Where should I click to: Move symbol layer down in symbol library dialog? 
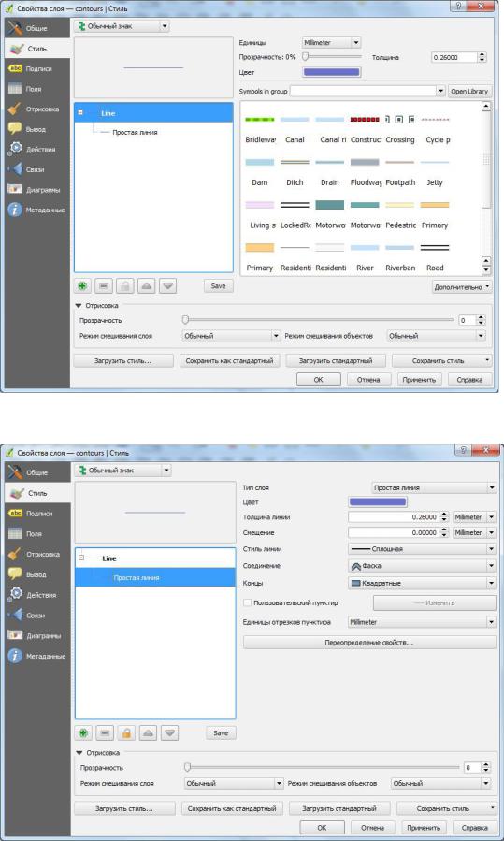coord(167,286)
